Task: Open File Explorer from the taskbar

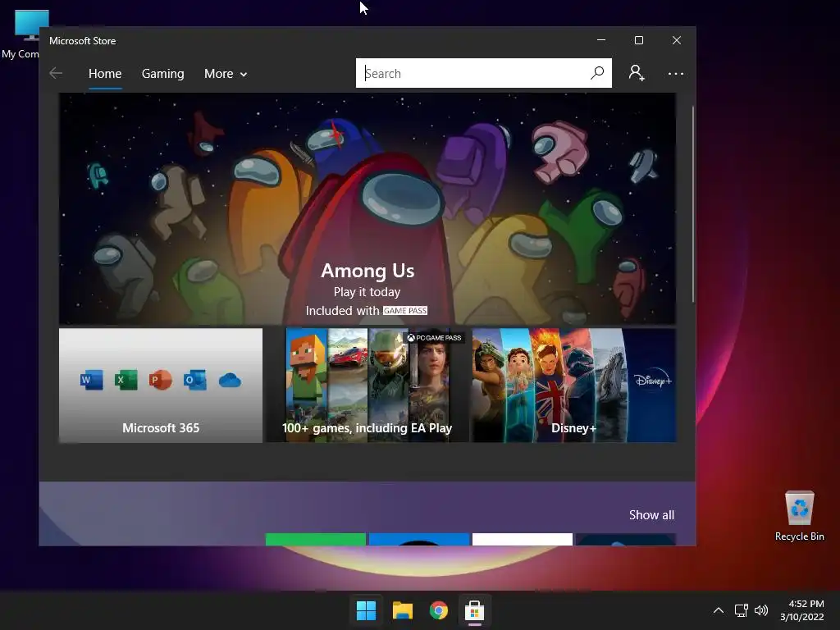Action: coord(402,610)
